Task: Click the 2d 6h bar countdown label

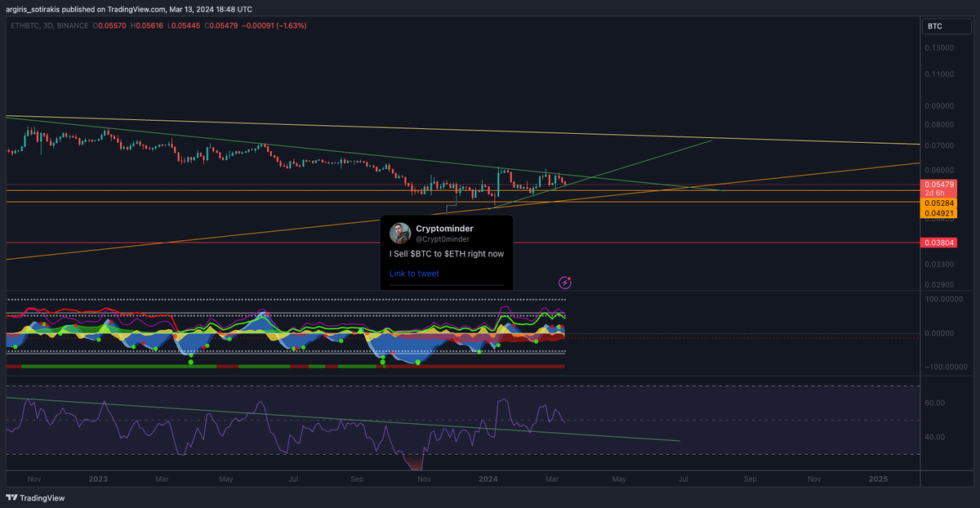Action: click(935, 193)
